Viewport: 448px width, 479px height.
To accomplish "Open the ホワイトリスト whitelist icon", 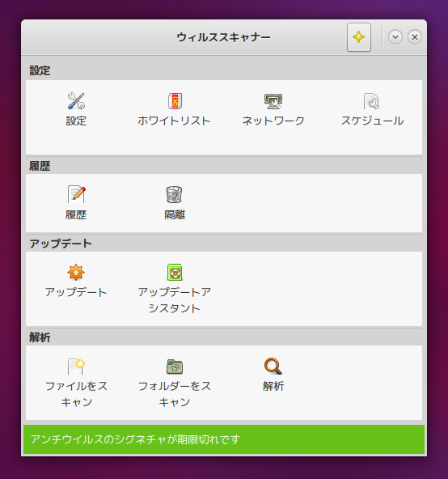I will tap(175, 101).
